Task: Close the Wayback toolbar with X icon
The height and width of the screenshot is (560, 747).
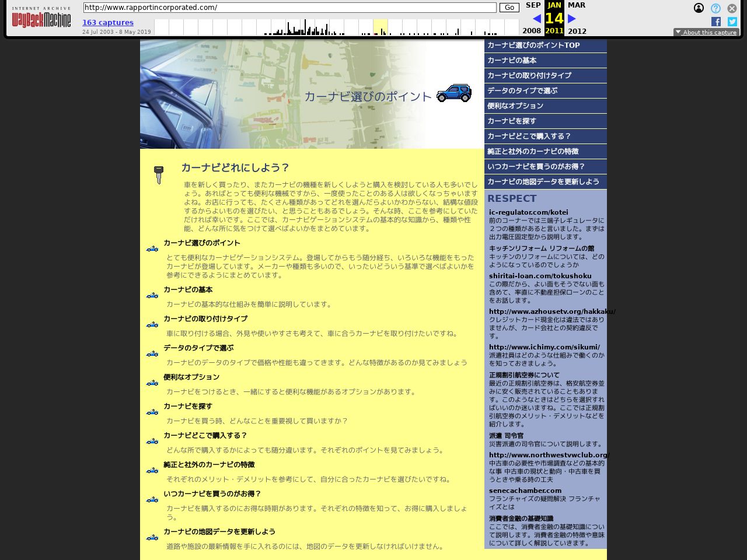Action: point(732,8)
